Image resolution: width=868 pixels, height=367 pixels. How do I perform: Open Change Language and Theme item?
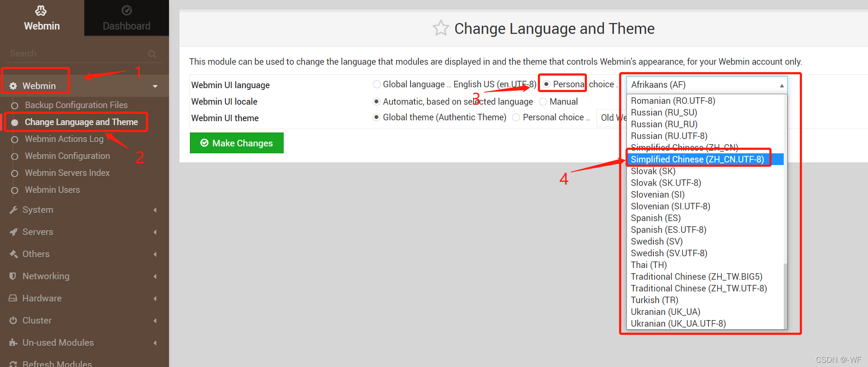tap(81, 122)
